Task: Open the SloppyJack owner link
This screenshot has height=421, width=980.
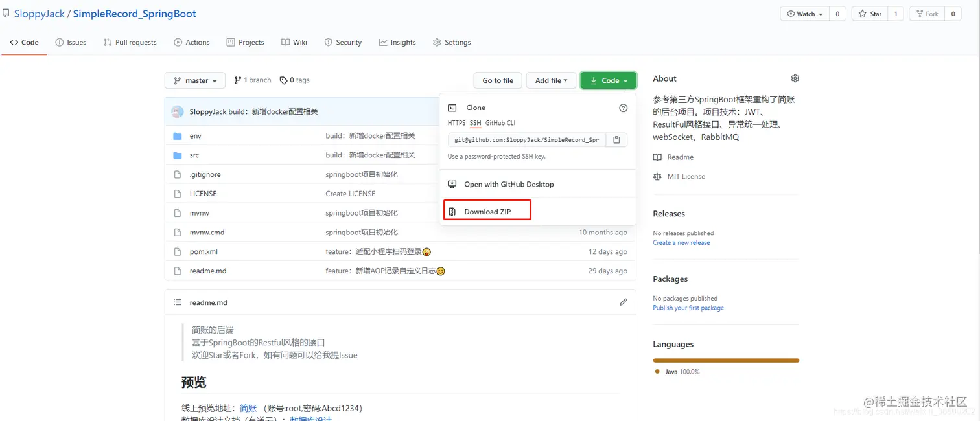Action: click(x=40, y=14)
